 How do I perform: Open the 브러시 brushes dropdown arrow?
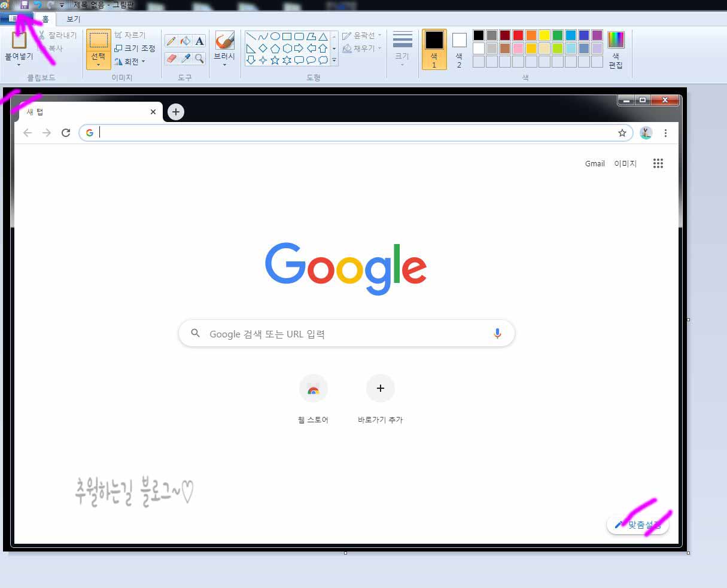click(x=224, y=65)
